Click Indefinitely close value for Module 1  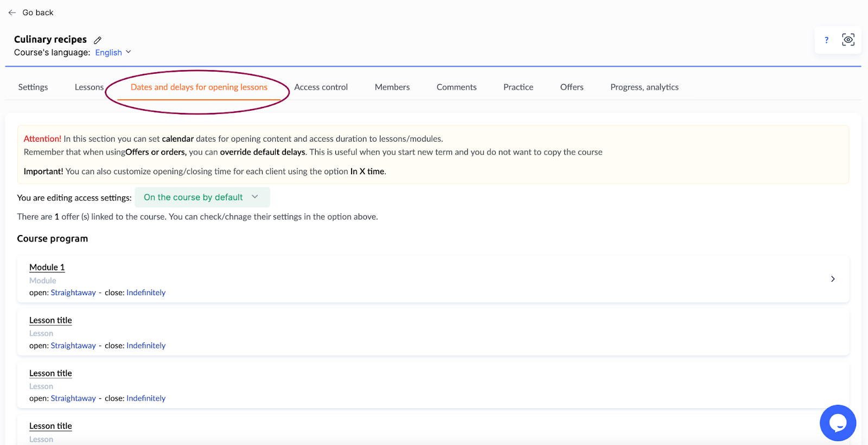[146, 293]
